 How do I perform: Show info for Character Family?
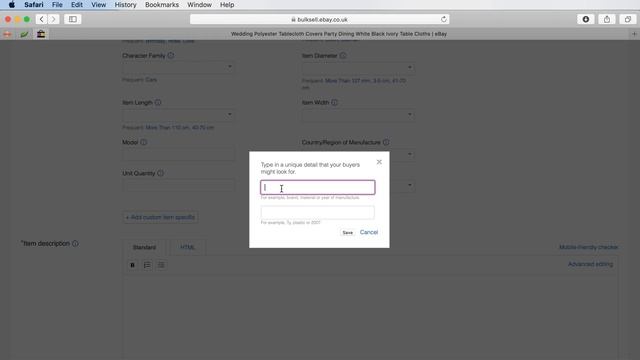click(171, 56)
